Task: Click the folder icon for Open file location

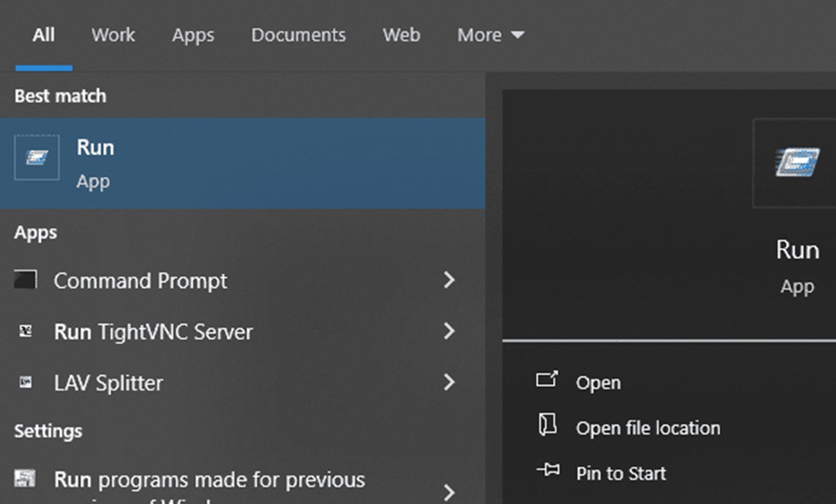Action: point(547,427)
